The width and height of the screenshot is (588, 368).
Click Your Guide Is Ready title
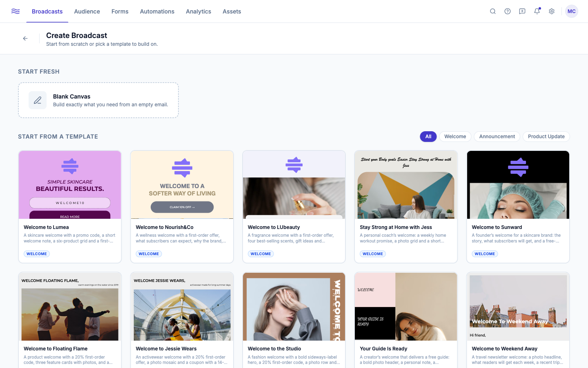pyautogui.click(x=383, y=349)
